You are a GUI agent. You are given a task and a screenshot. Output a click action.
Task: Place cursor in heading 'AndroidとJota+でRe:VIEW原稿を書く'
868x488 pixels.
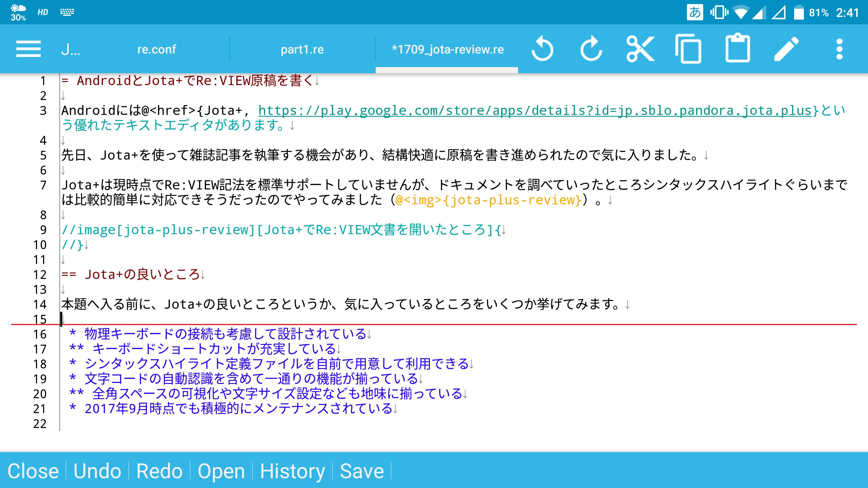195,81
